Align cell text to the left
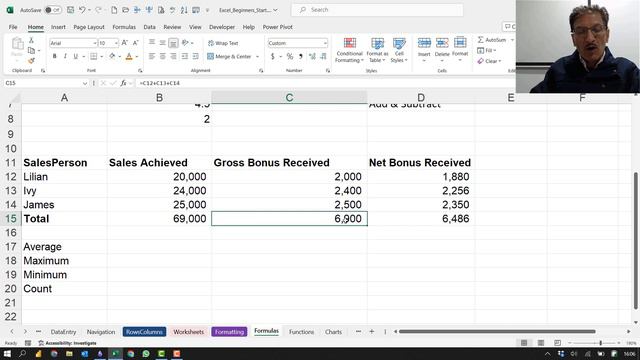The height and width of the screenshot is (360, 640). click(x=152, y=56)
